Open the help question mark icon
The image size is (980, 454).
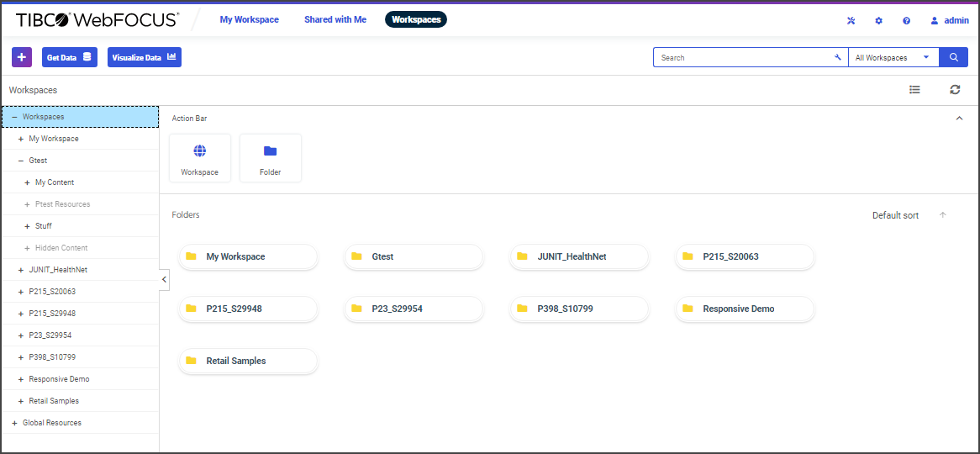pos(906,21)
